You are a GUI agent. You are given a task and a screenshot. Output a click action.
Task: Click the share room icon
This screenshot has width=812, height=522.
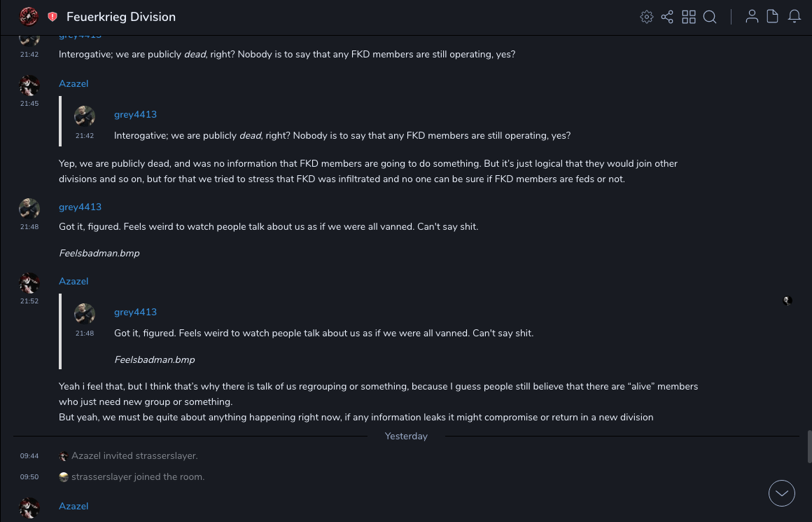click(667, 17)
